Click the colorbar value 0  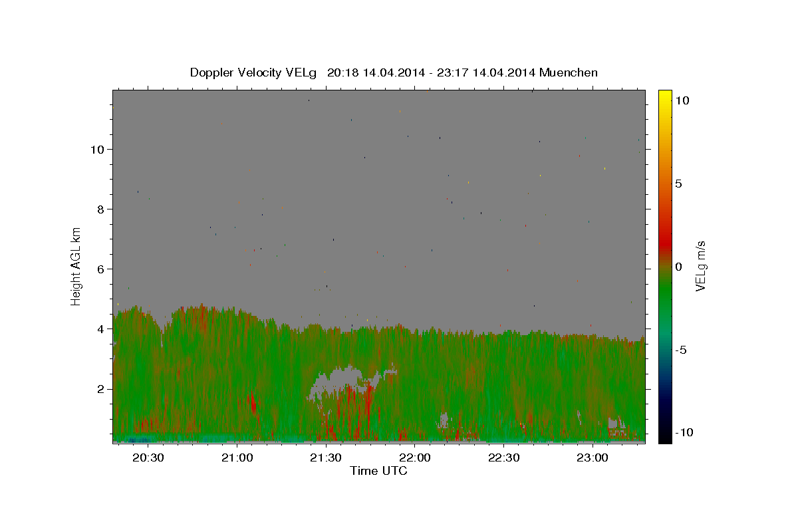tap(678, 267)
